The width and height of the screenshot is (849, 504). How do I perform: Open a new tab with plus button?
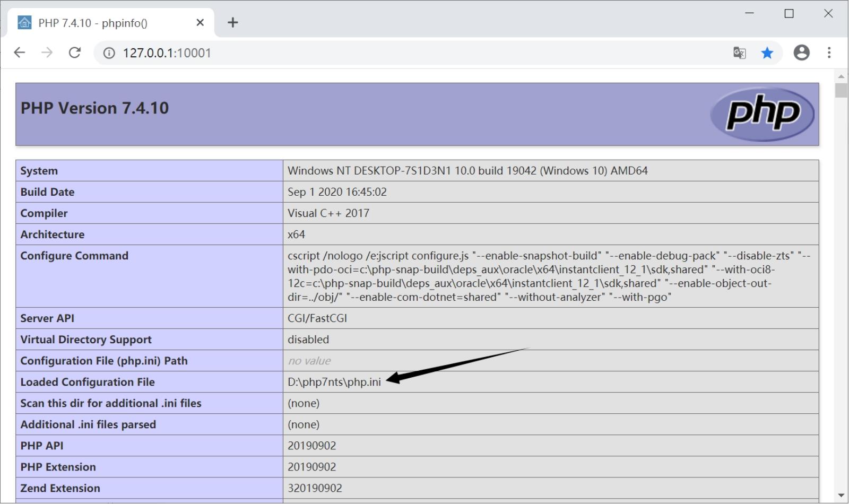[232, 22]
